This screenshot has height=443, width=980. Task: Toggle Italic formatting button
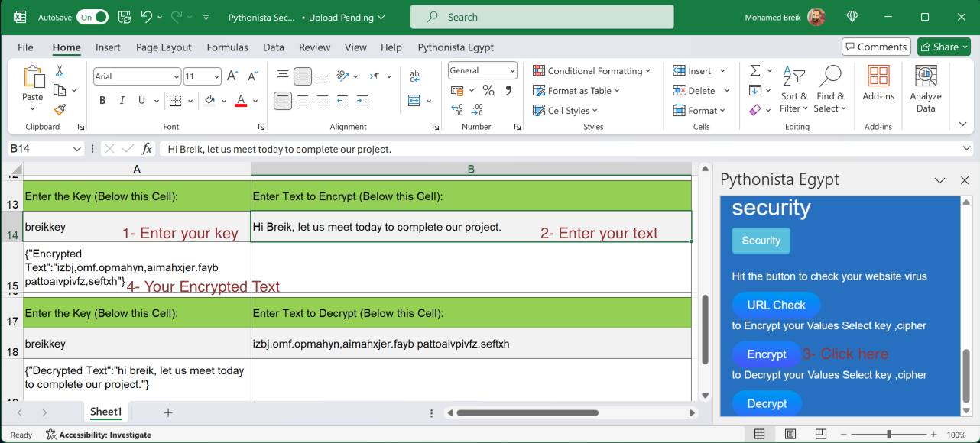[122, 101]
